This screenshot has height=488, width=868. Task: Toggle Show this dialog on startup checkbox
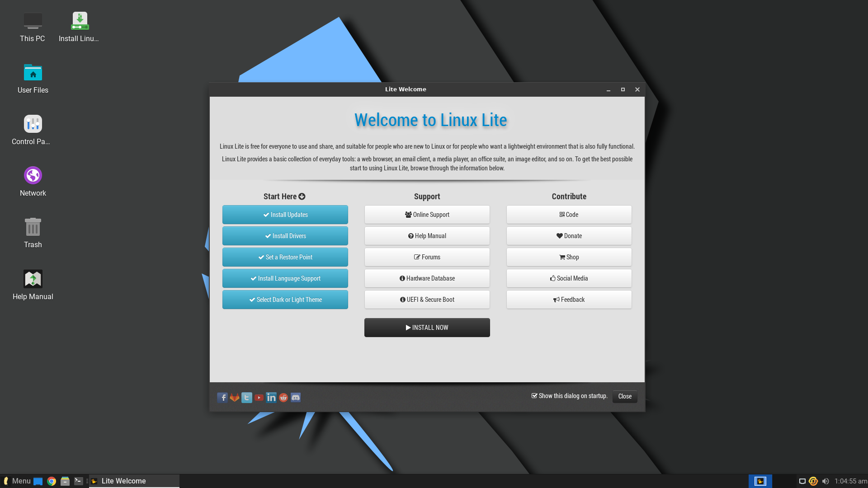[x=533, y=395]
